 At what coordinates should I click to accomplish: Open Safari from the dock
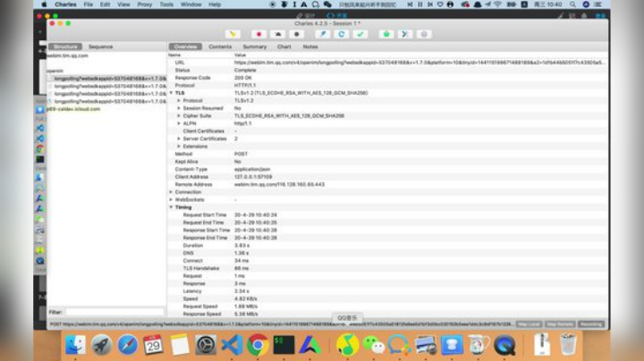(x=128, y=345)
